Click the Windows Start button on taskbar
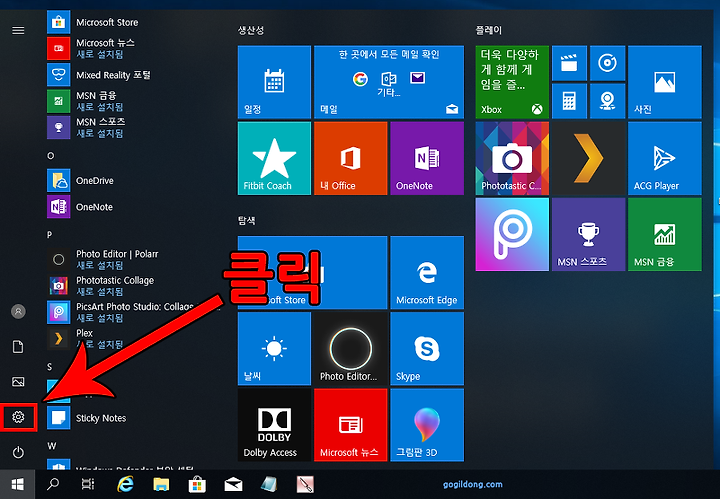This screenshot has width=720, height=499. 17,484
